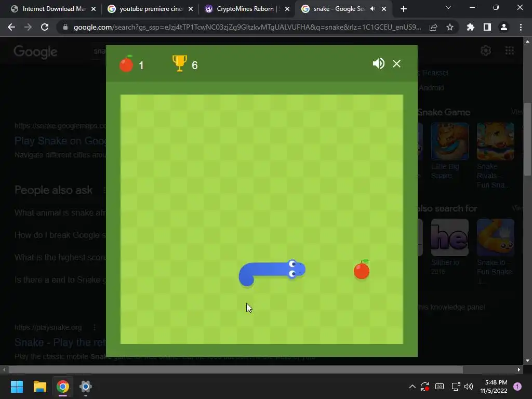532x399 pixels.
Task: Expand 'How do I break Google' question
Action: [60, 235]
